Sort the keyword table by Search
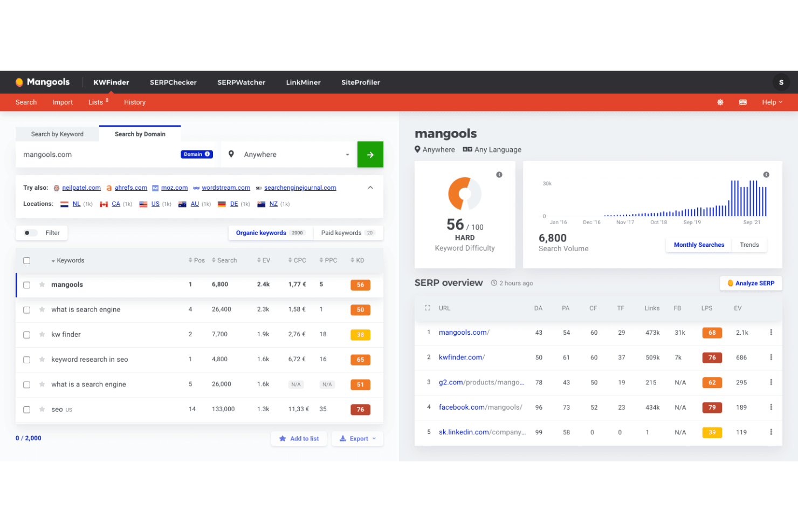Viewport: 798px width, 532px height. point(224,260)
